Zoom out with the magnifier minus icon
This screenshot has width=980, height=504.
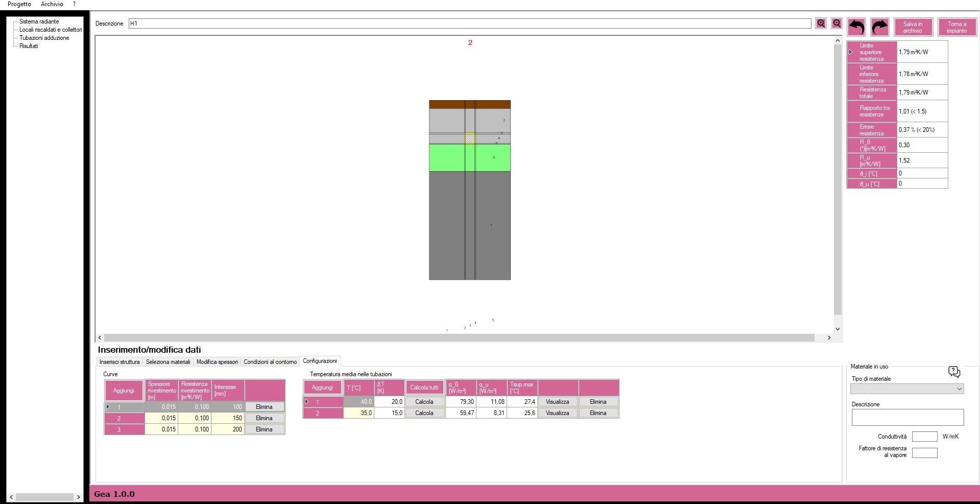tap(836, 24)
